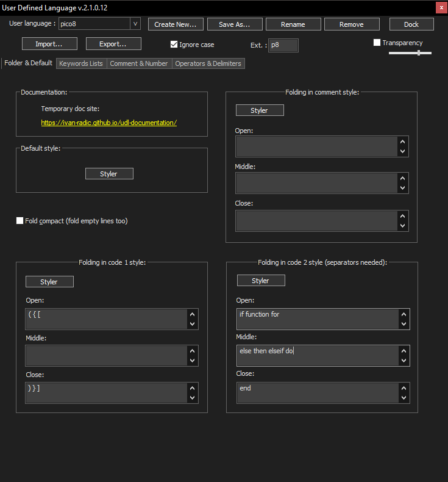
Task: Click down arrow of code 2 Middle field
Action: pyautogui.click(x=404, y=360)
